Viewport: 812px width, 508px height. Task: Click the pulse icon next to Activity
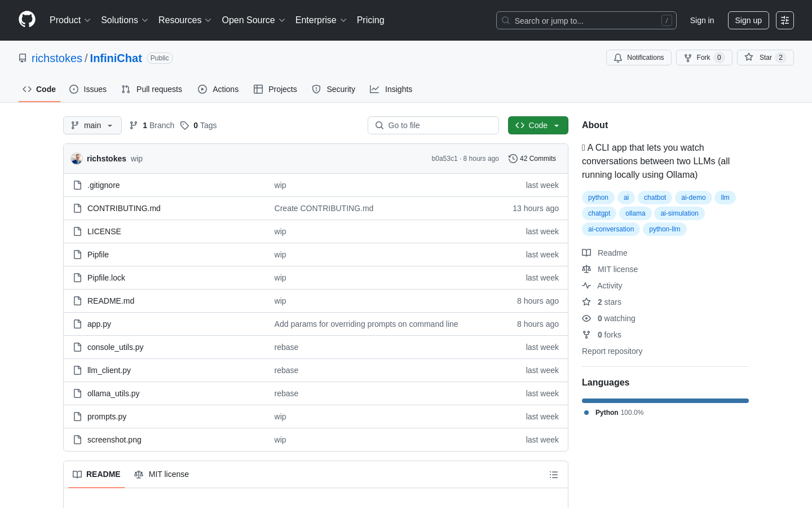[586, 286]
